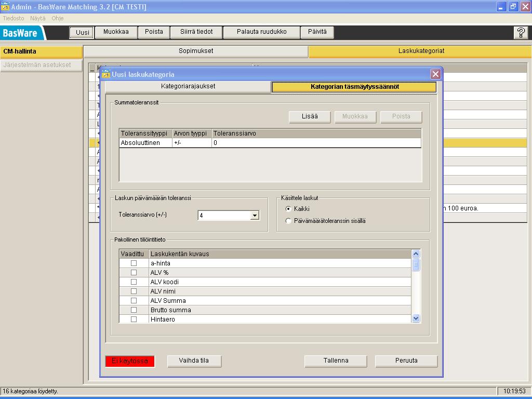The width and height of the screenshot is (532, 399).
Task: Click the Palauta ruudukko button
Action: click(262, 32)
